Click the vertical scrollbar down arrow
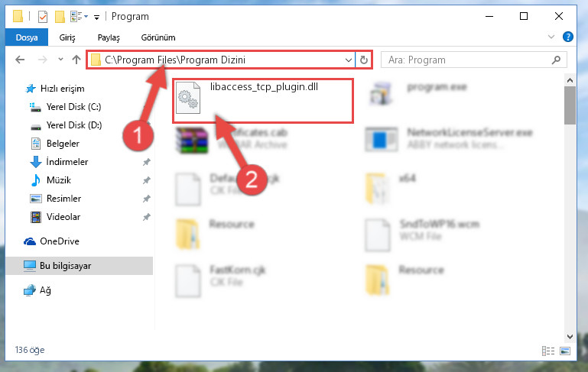The image size is (588, 372). 570,336
